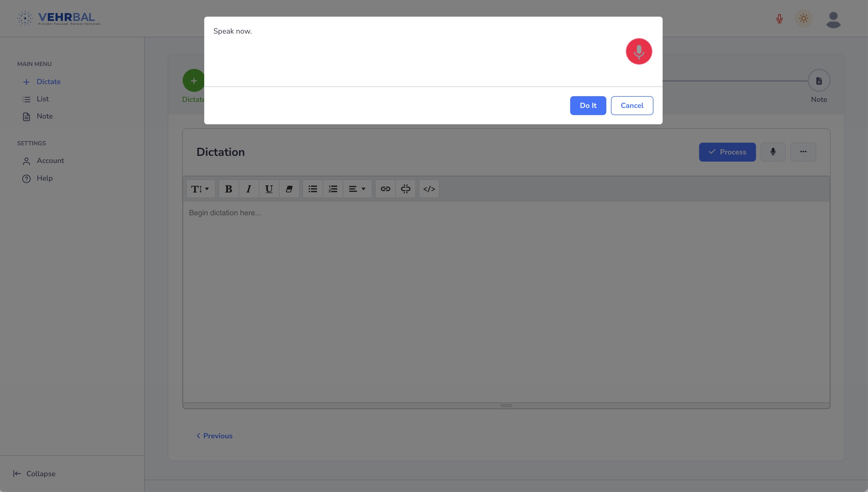Toggle HTML code view
The width and height of the screenshot is (868, 492).
coord(429,189)
